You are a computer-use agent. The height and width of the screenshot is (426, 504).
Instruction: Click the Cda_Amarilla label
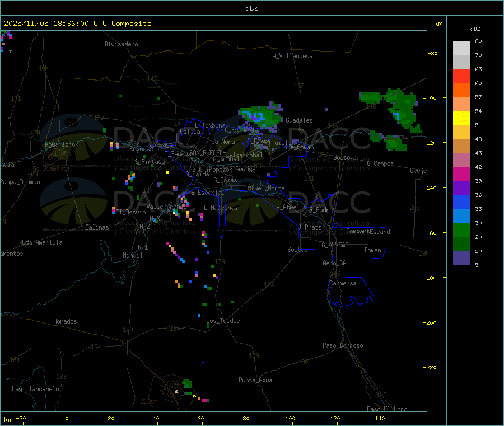pos(42,242)
